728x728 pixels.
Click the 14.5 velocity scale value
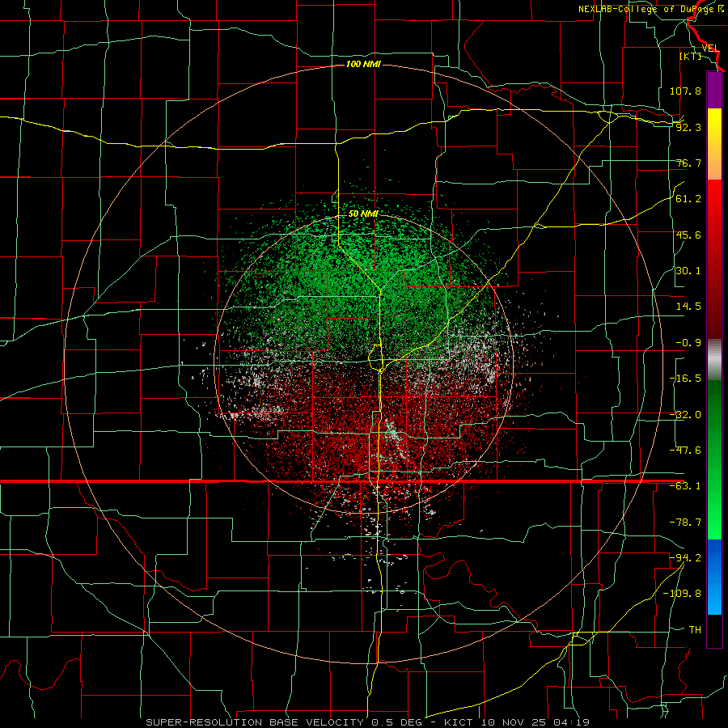click(688, 307)
